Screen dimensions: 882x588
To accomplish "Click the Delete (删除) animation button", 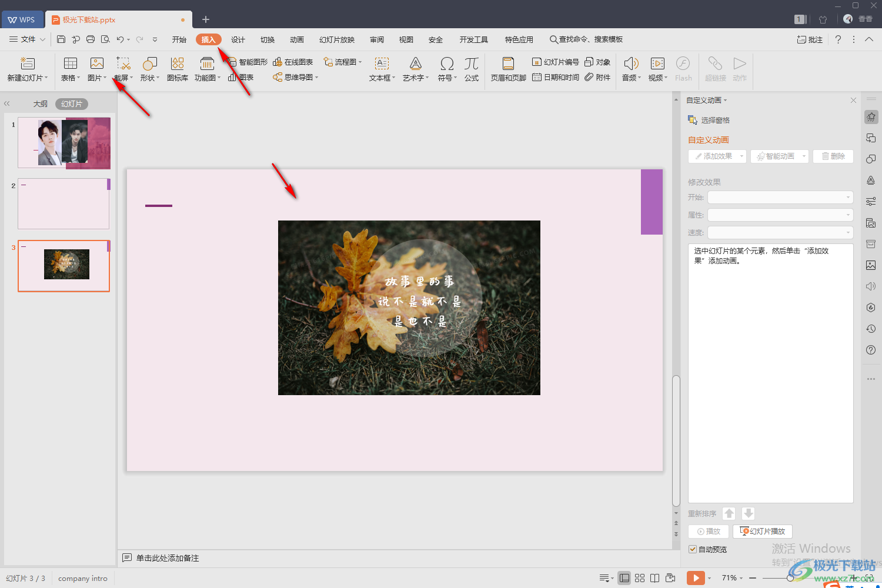I will [833, 156].
